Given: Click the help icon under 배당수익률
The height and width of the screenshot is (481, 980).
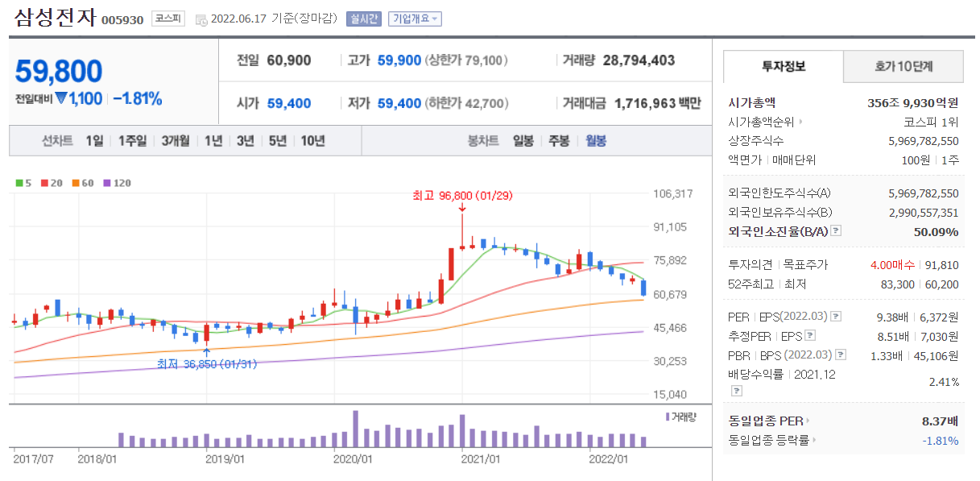Looking at the screenshot, I should pos(736,391).
